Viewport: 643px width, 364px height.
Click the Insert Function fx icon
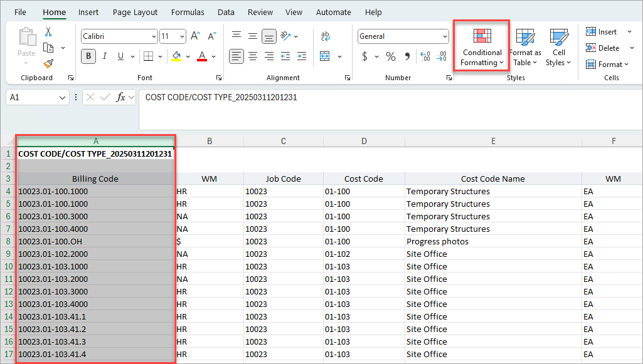[x=122, y=97]
